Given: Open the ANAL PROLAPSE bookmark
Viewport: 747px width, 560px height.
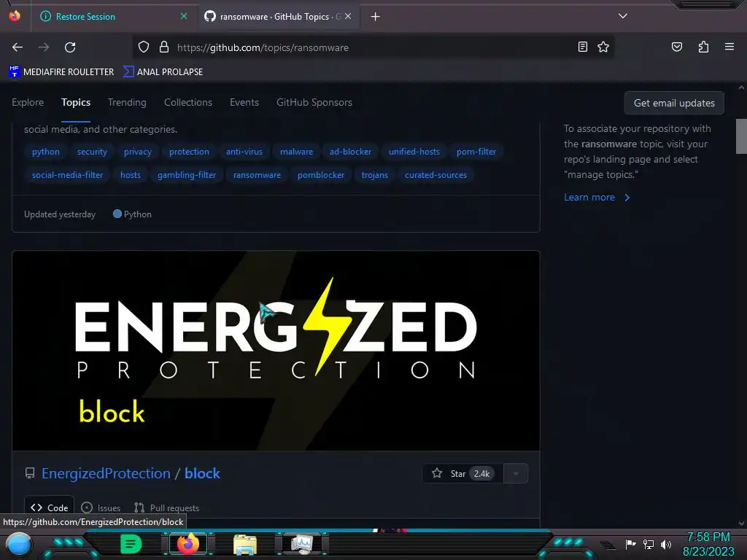Looking at the screenshot, I should pos(163,72).
